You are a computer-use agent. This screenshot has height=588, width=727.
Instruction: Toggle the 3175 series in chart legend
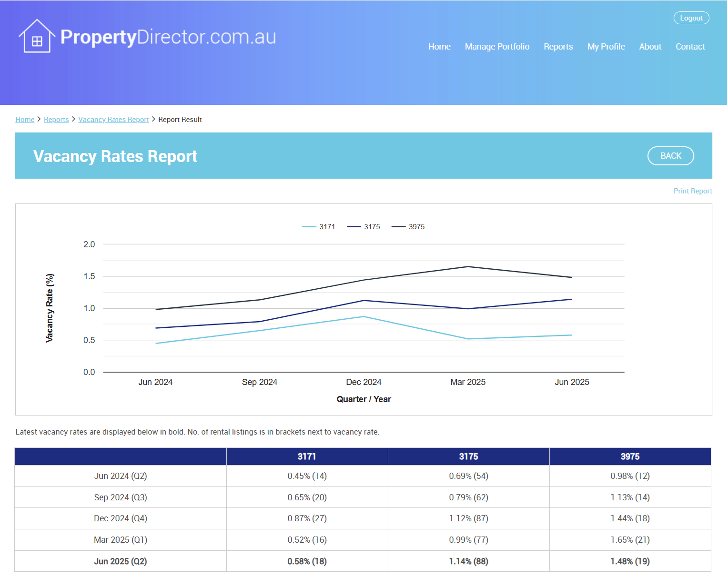[363, 227]
